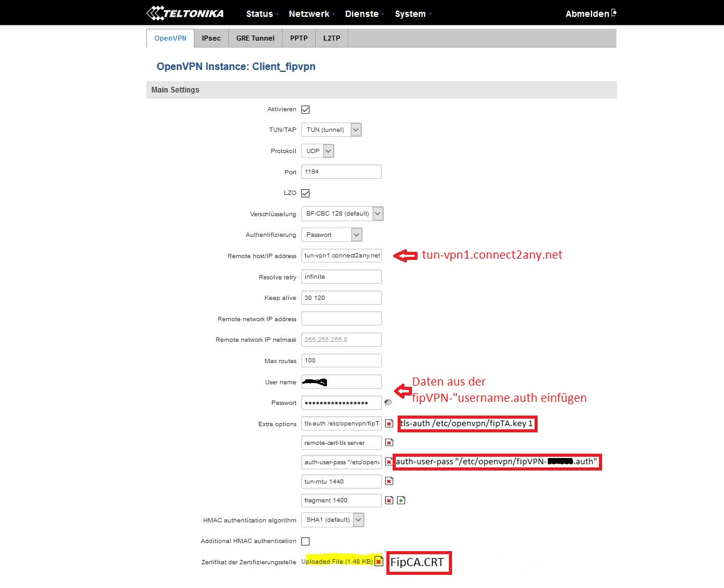Click the Port input field
The height and width of the screenshot is (588, 724).
click(341, 172)
